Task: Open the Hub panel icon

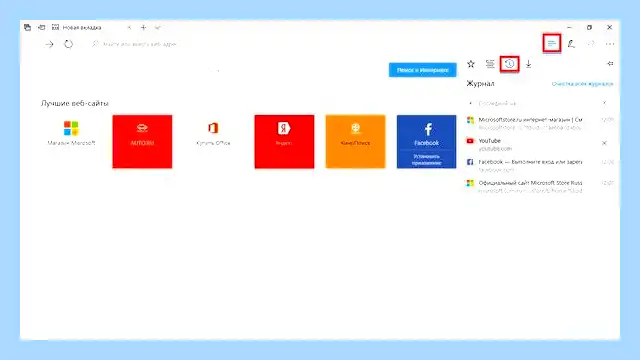Action: 551,43
